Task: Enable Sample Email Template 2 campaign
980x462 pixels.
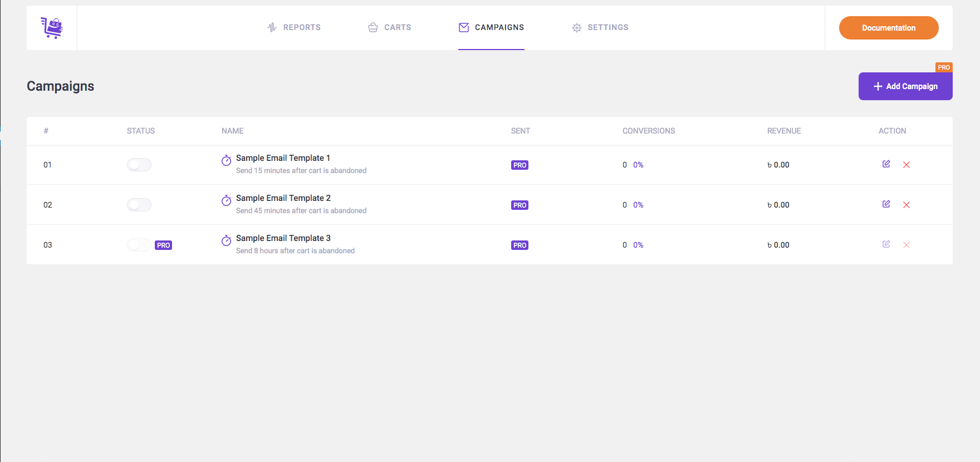Action: tap(139, 205)
